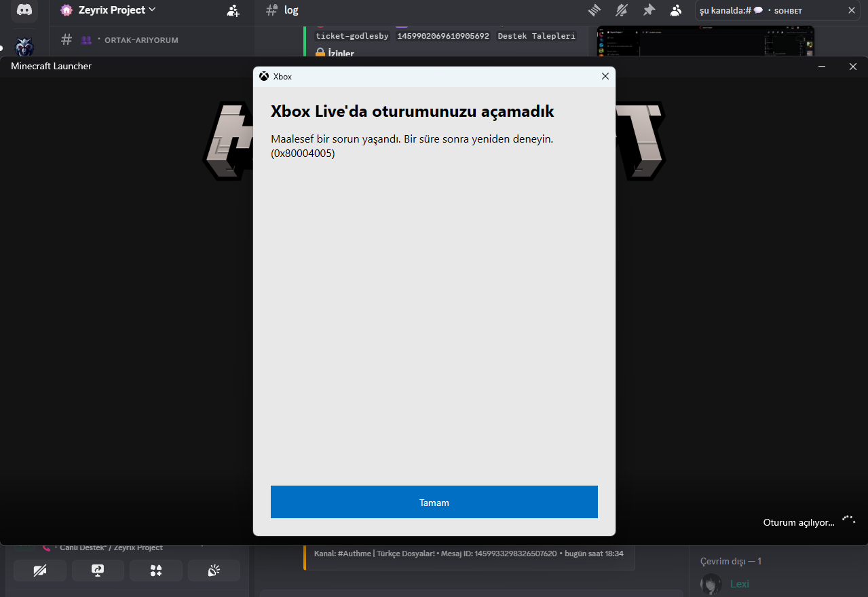Select the wolf avatar server icon
The width and height of the screenshot is (868, 597).
click(x=24, y=47)
